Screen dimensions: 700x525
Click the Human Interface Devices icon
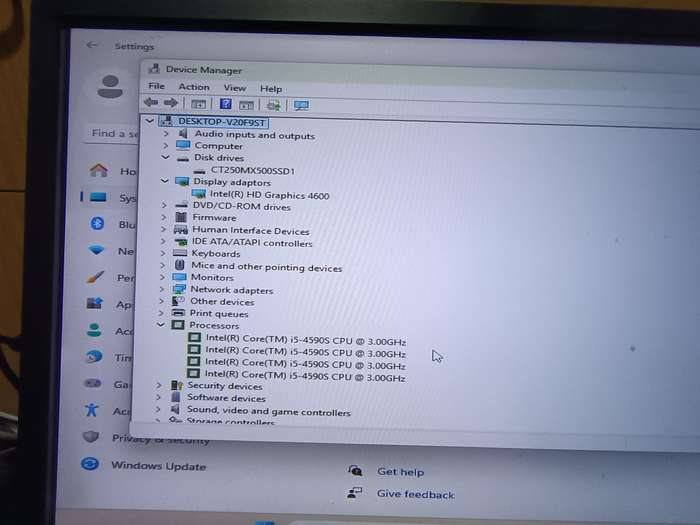pos(180,229)
